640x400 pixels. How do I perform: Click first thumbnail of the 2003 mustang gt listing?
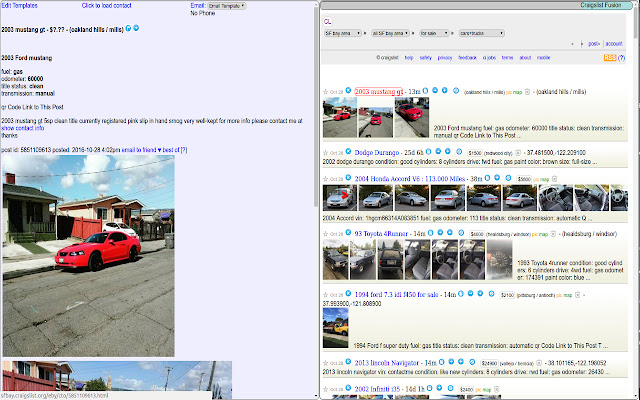pos(340,117)
